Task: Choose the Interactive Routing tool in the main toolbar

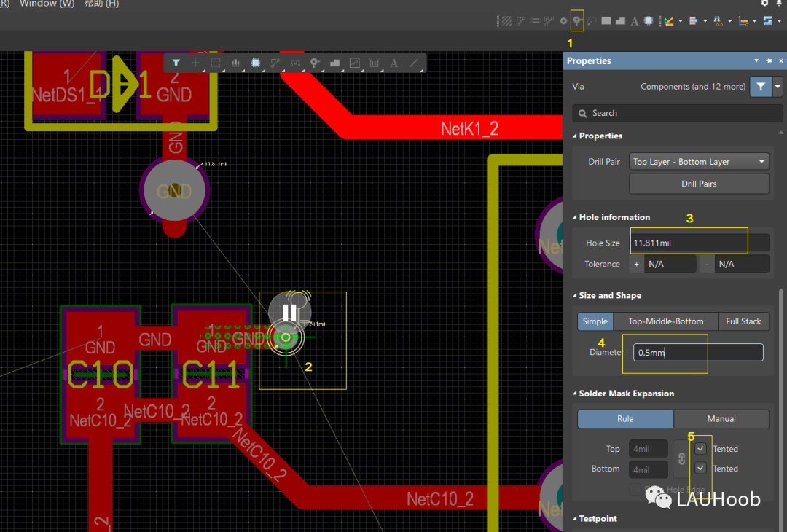Action: click(x=521, y=21)
